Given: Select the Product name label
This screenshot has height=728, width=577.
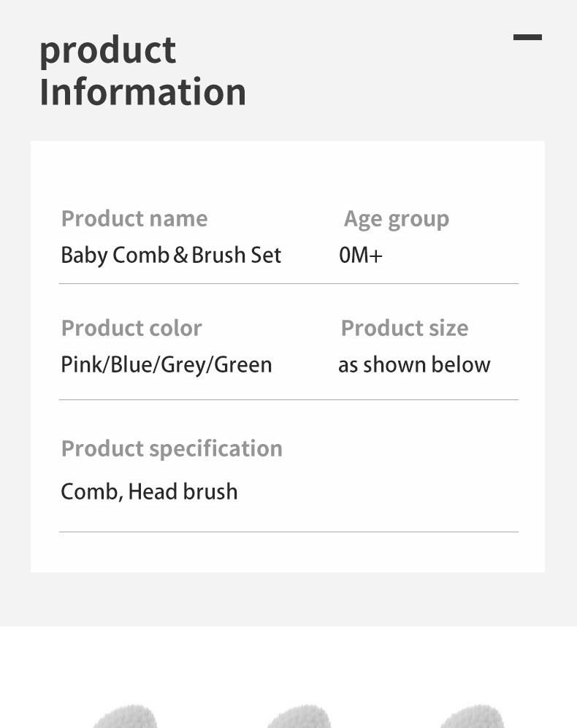Looking at the screenshot, I should tap(134, 218).
